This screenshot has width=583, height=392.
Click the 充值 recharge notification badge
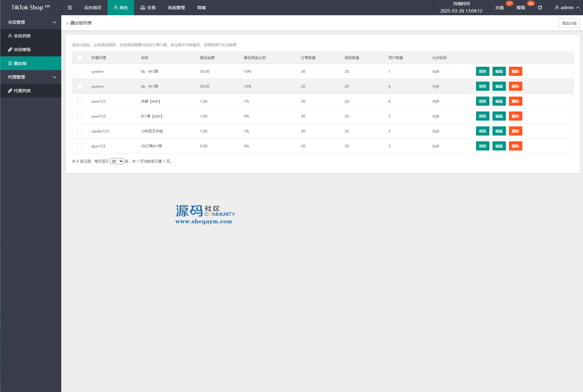coord(509,4)
